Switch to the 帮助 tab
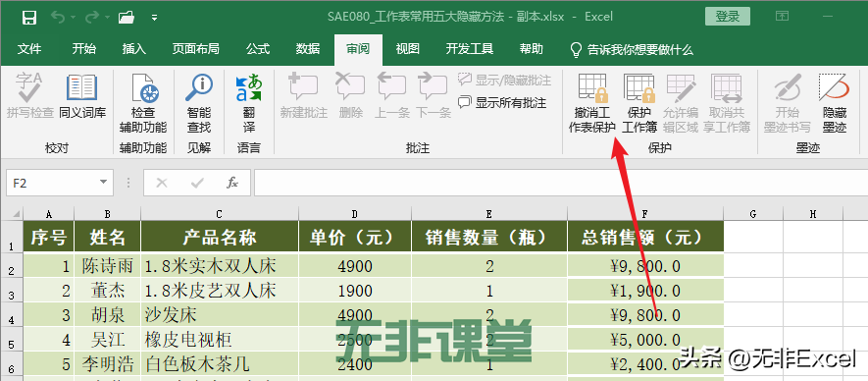This screenshot has width=868, height=381. [x=531, y=49]
